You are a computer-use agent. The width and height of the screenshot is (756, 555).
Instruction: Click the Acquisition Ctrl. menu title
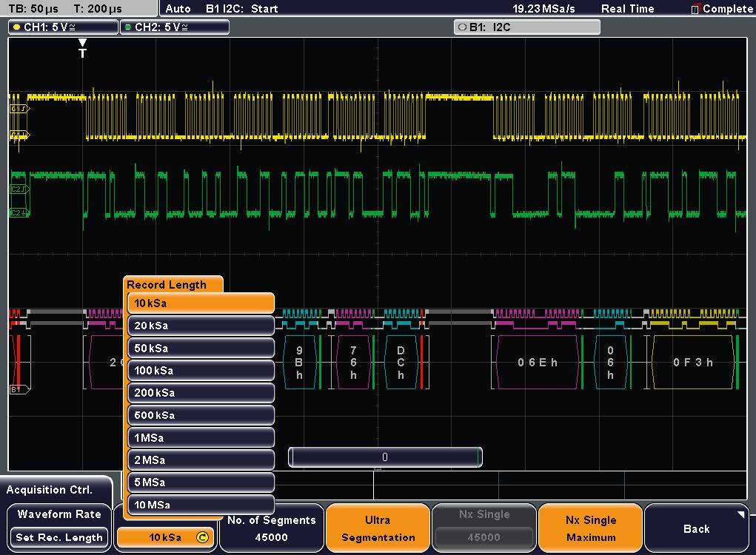[49, 489]
